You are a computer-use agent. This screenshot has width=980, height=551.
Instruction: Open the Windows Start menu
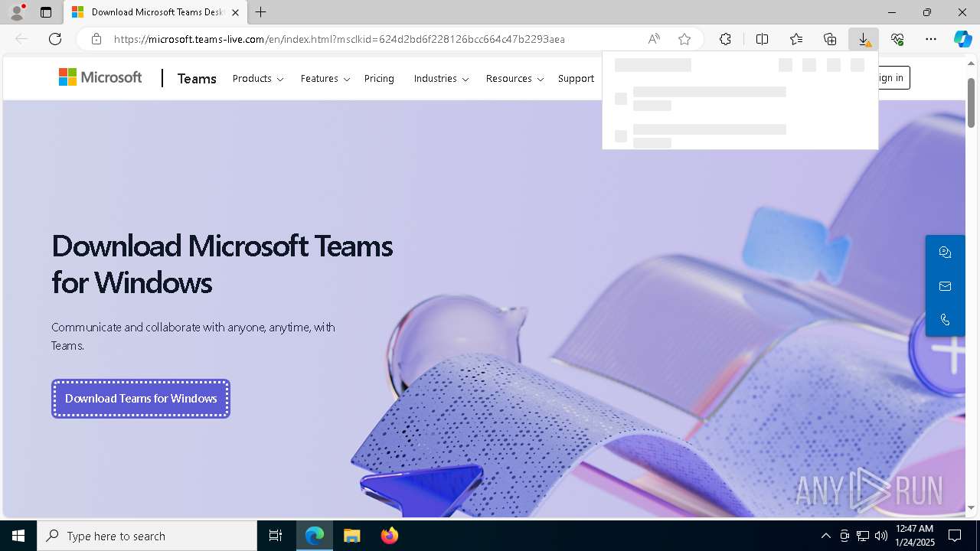[x=18, y=536]
